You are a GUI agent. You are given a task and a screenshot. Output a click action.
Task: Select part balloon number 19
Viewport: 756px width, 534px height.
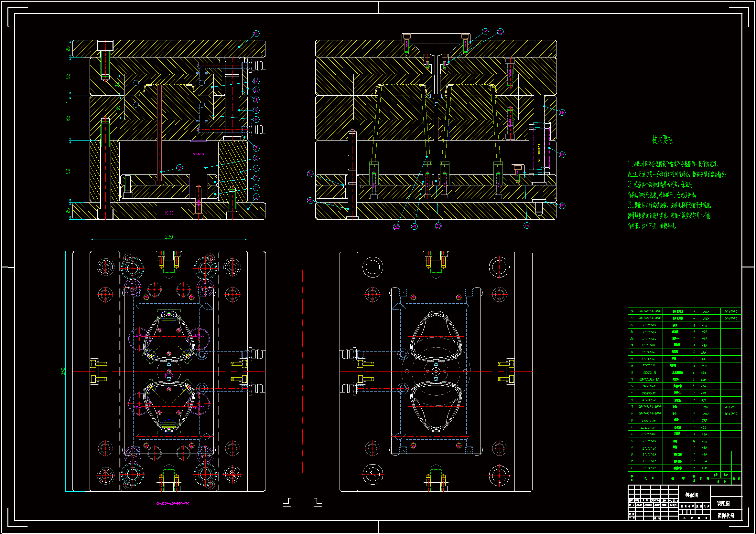tap(527, 225)
